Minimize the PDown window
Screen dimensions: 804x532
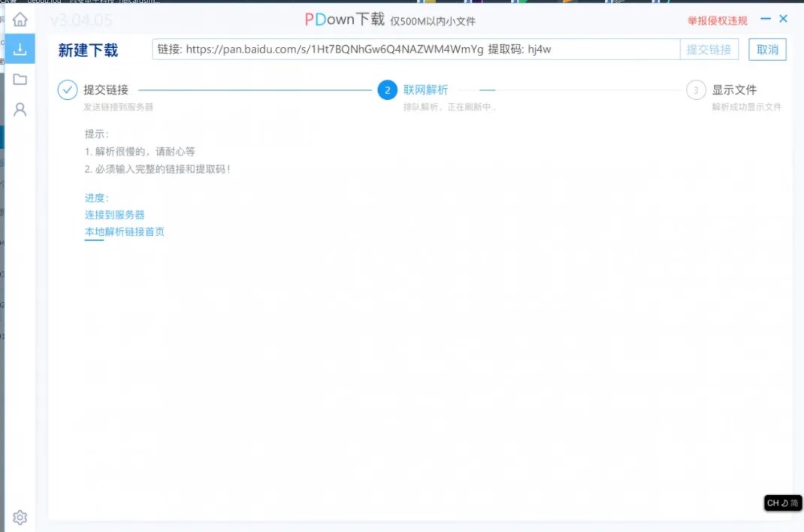[x=766, y=19]
